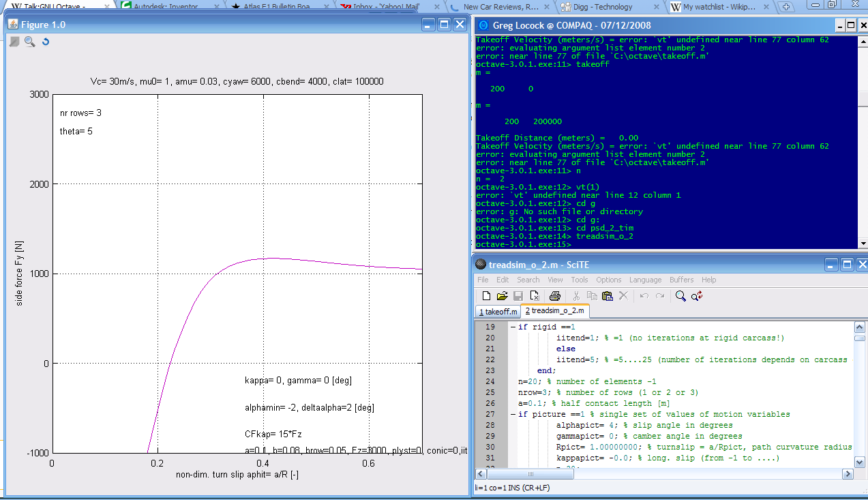
Task: Print the document using printer icon
Action: pyautogui.click(x=554, y=296)
